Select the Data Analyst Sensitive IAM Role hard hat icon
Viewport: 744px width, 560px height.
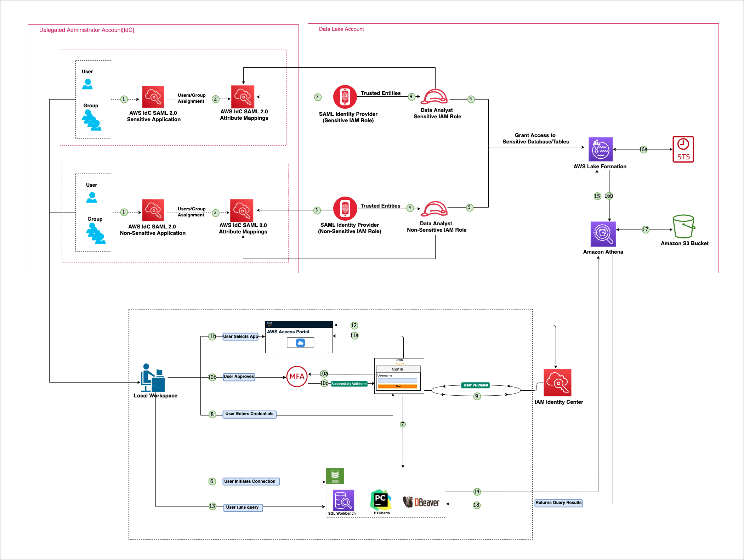(x=434, y=96)
